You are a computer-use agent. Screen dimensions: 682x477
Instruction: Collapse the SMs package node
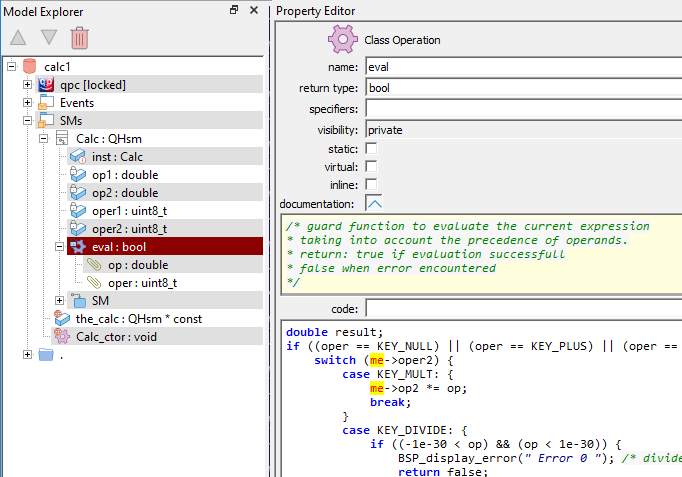click(x=28, y=120)
